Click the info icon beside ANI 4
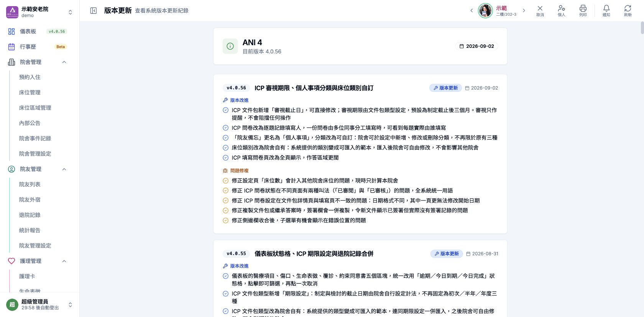This screenshot has height=317, width=644. click(x=230, y=46)
